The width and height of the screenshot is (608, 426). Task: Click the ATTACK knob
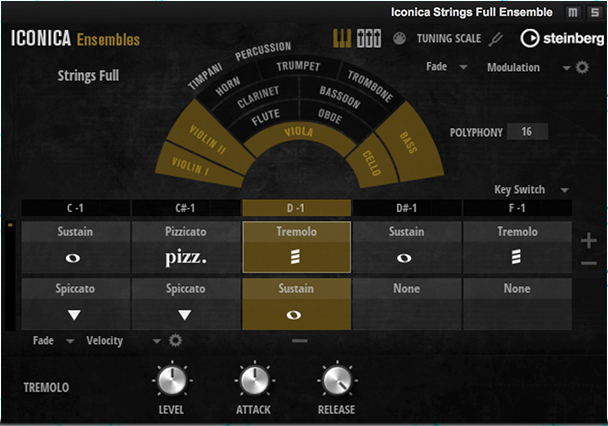[x=254, y=381]
